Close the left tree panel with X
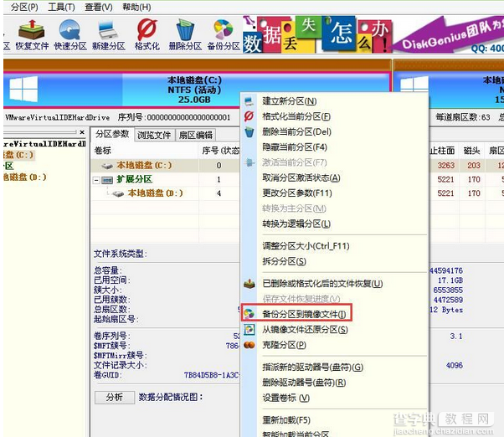Screen dimensions: 504x437 [82, 132]
